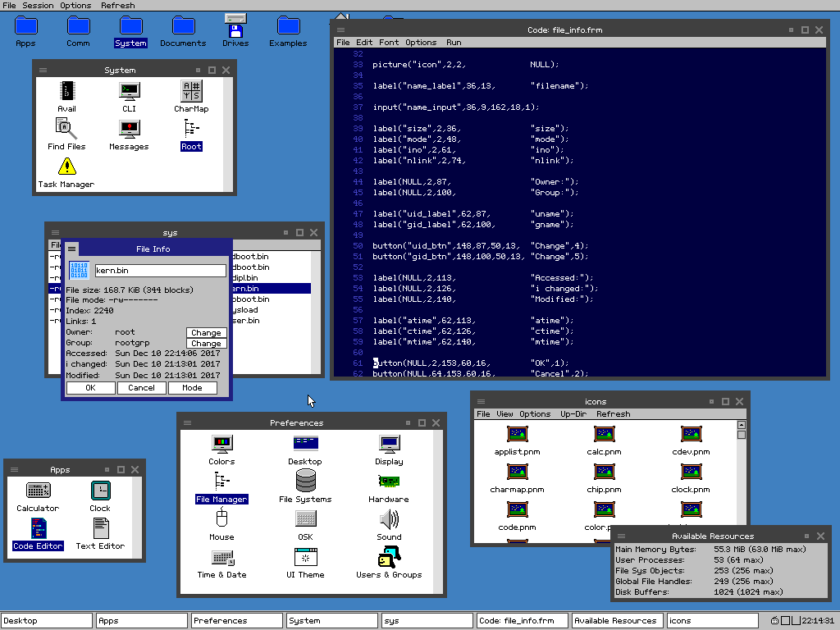Select the Find Files icon
This screenshot has width=840, height=630.
click(66, 130)
